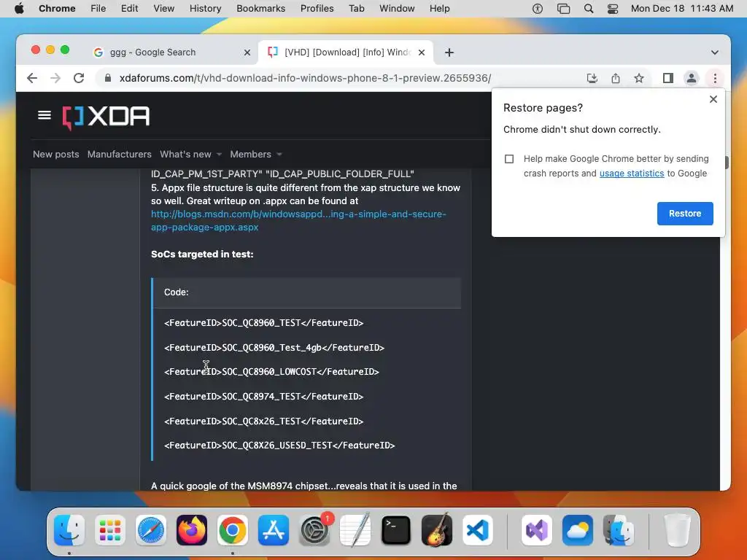Open the blogs.msdn.com appx link
This screenshot has width=747, height=560.
[x=298, y=220]
